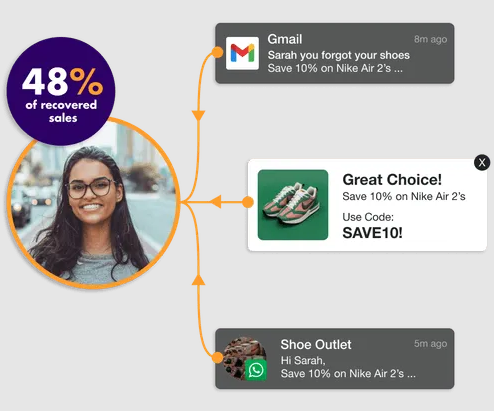
Task: Click the '8m ago' timestamp
Action: [x=430, y=39]
